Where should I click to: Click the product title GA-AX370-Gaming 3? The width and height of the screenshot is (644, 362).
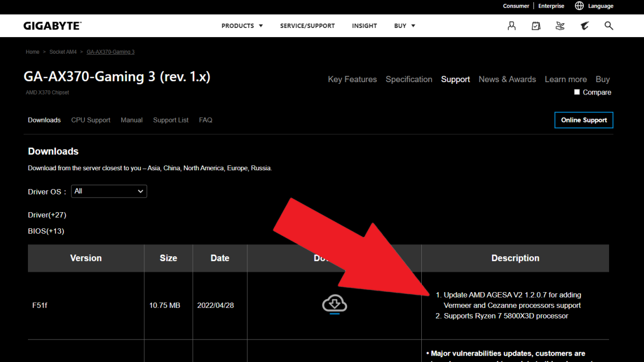(x=117, y=77)
